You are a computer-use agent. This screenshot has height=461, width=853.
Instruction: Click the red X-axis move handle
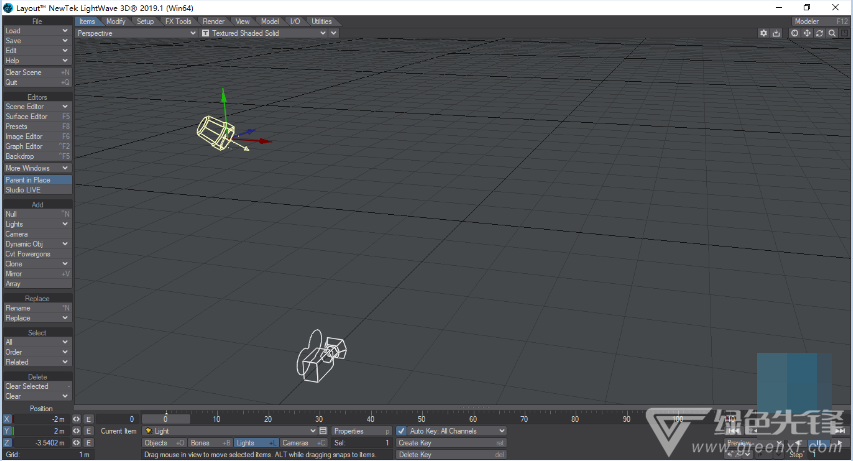pyautogui.click(x=264, y=141)
